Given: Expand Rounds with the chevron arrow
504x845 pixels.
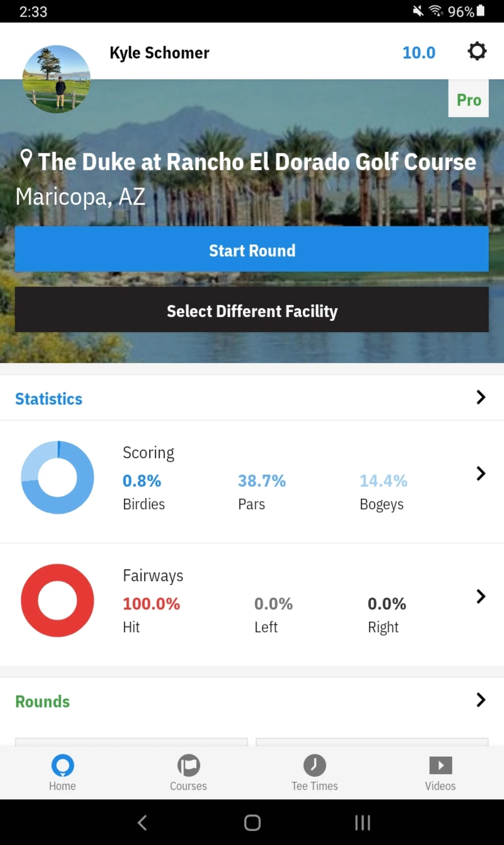Looking at the screenshot, I should pyautogui.click(x=481, y=700).
